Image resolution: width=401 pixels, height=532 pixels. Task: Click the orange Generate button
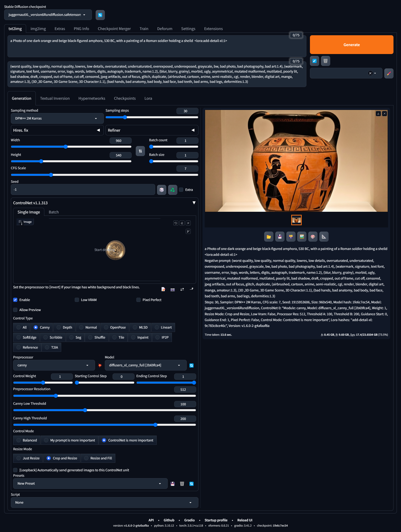click(351, 45)
